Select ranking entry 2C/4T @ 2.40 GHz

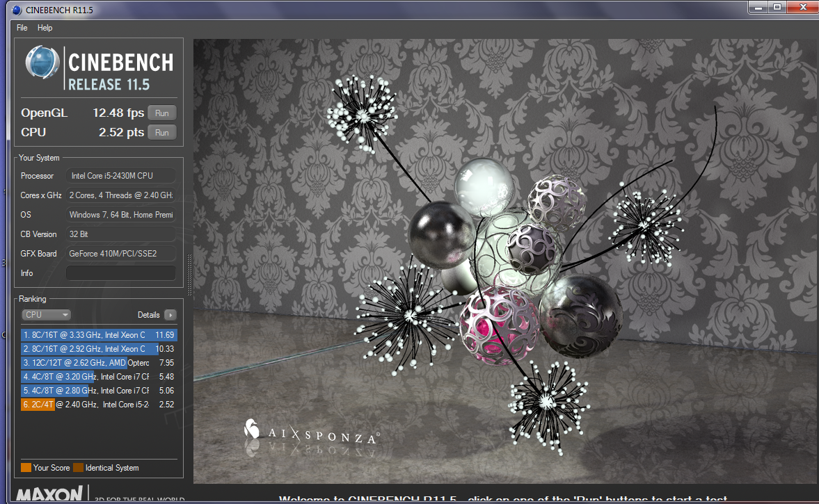99,405
